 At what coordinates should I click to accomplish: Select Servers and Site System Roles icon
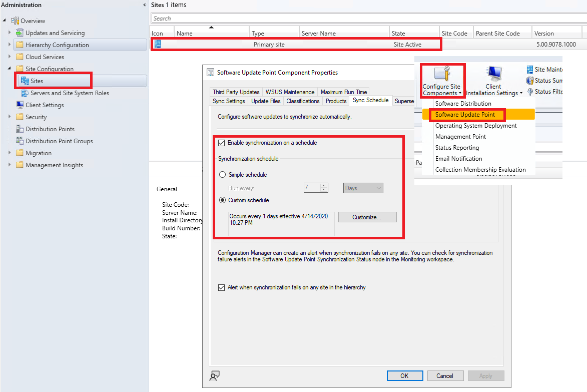pos(25,93)
